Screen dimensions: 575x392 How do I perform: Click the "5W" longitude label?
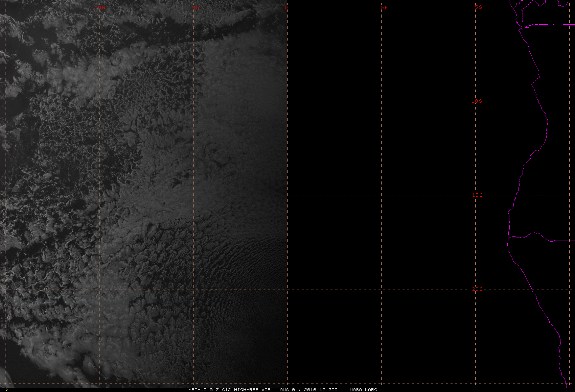pyautogui.click(x=195, y=7)
